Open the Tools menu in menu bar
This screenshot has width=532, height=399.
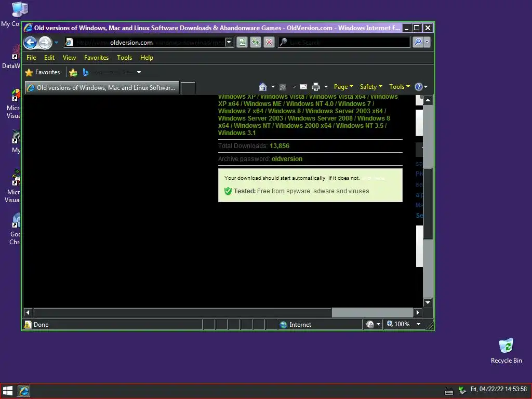pyautogui.click(x=125, y=58)
